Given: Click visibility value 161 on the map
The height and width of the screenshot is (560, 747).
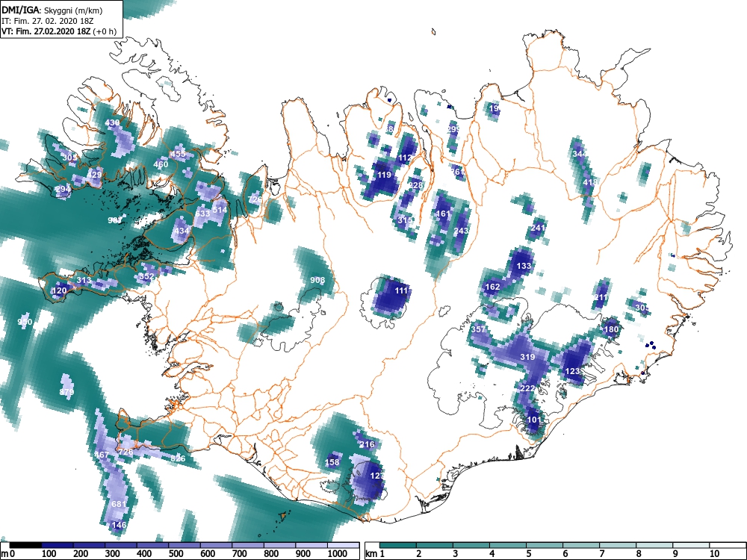Looking at the screenshot, I should coord(443,214).
